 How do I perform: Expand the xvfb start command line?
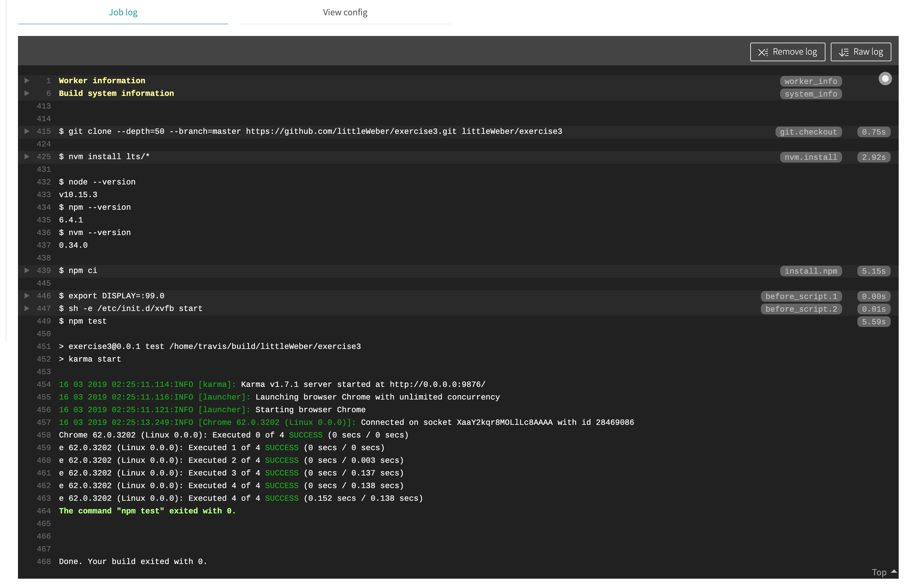pos(27,308)
